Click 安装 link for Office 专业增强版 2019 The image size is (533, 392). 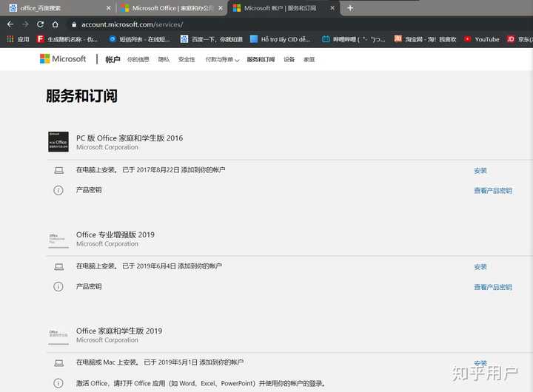(480, 267)
